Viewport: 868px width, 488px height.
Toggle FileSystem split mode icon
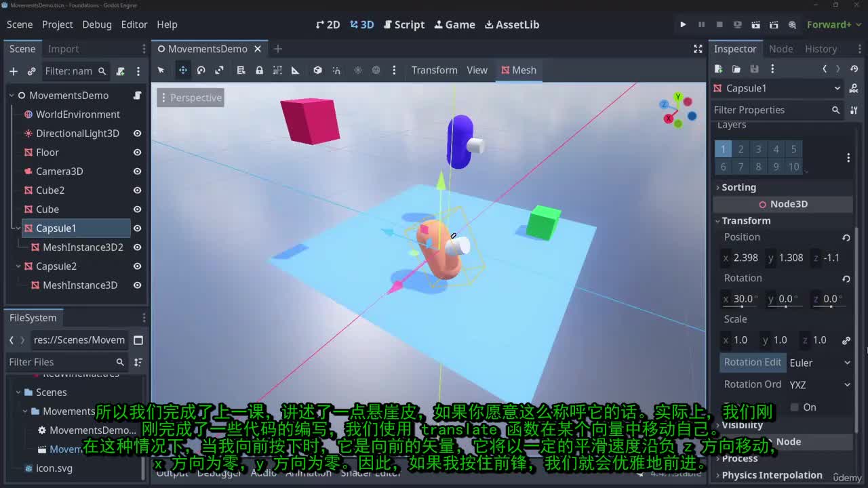click(138, 340)
